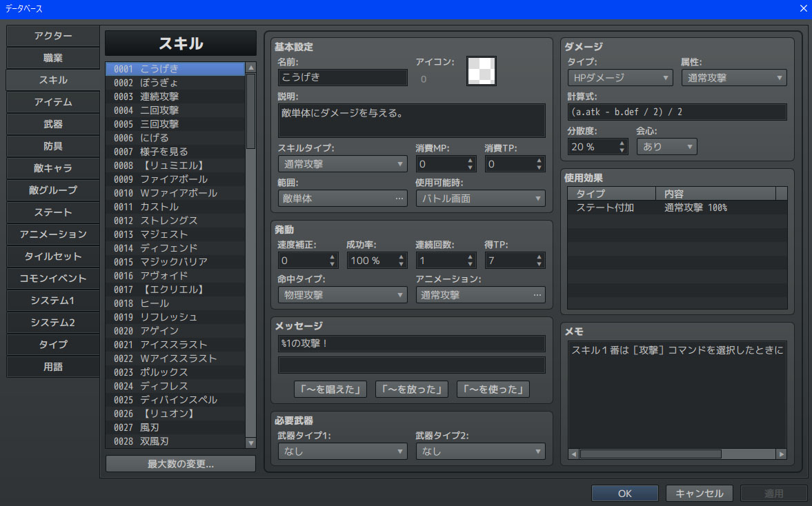Open the システム1 tab

pyautogui.click(x=53, y=300)
